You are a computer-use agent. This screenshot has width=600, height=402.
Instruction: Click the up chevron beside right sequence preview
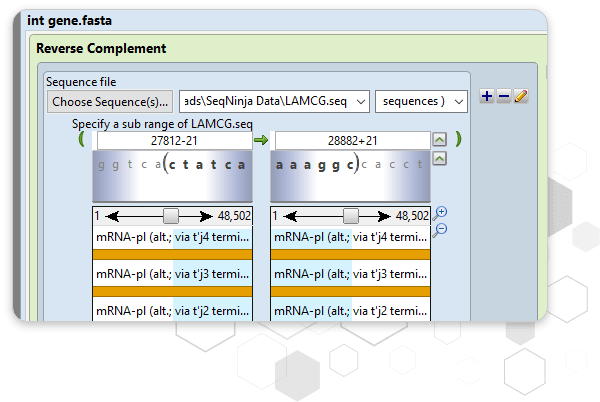(439, 158)
